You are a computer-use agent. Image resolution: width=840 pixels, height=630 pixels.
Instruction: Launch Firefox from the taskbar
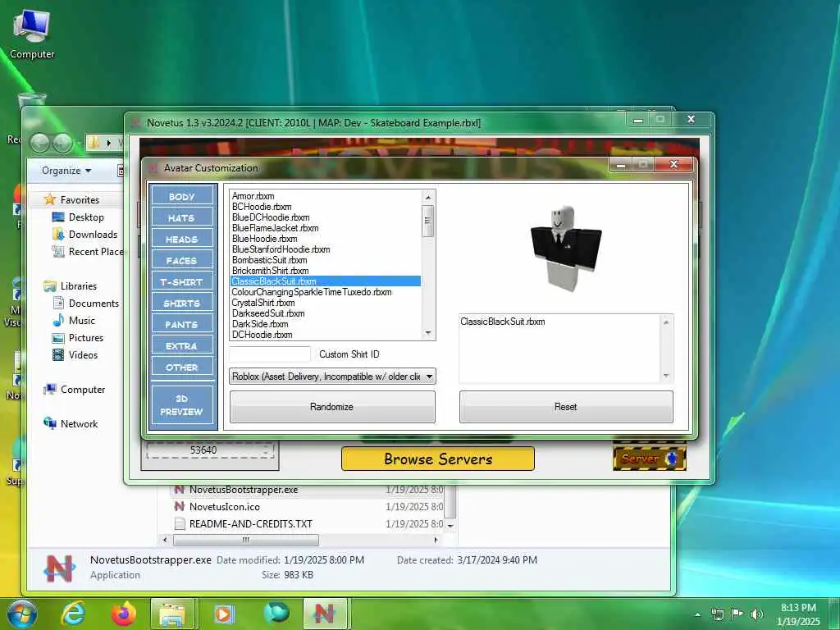[x=124, y=614]
